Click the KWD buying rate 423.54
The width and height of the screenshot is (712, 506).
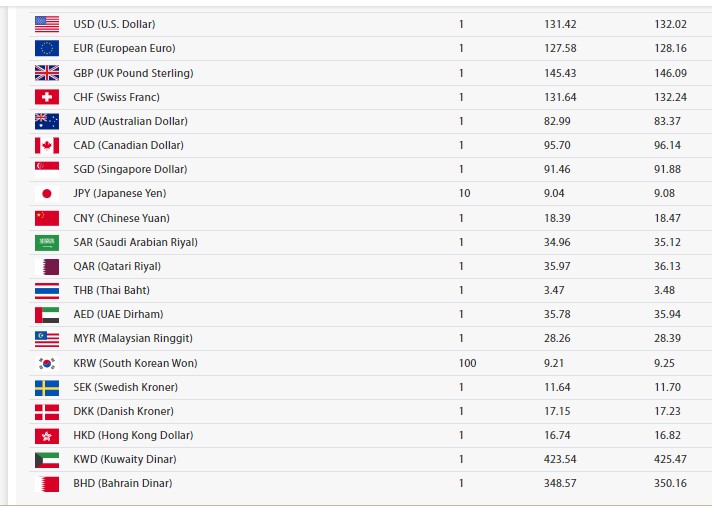coord(560,459)
